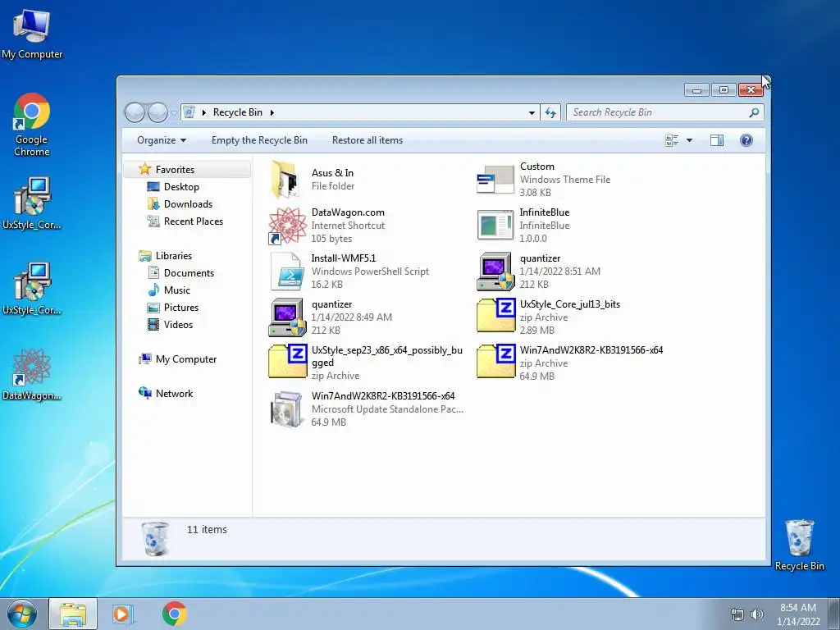Select Libraries in navigation pane
The height and width of the screenshot is (630, 840).
pyautogui.click(x=174, y=256)
